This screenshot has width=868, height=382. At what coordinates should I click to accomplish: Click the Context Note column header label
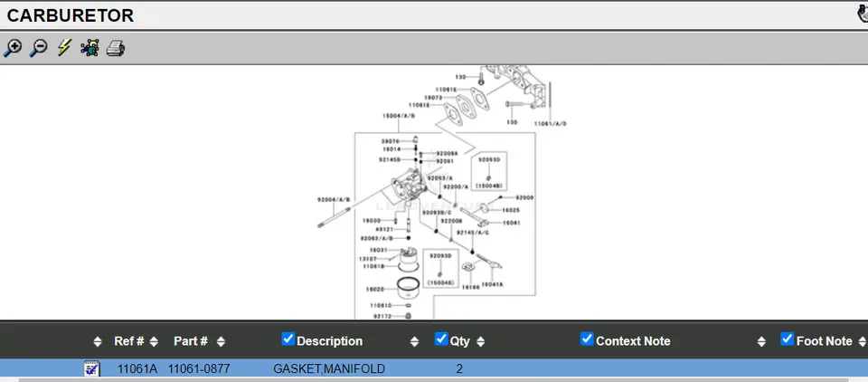[x=633, y=341]
